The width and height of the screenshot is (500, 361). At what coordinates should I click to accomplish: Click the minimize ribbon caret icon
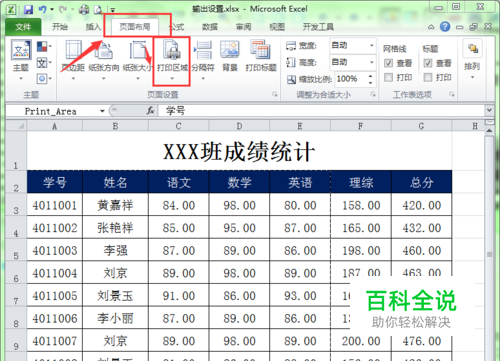click(431, 27)
